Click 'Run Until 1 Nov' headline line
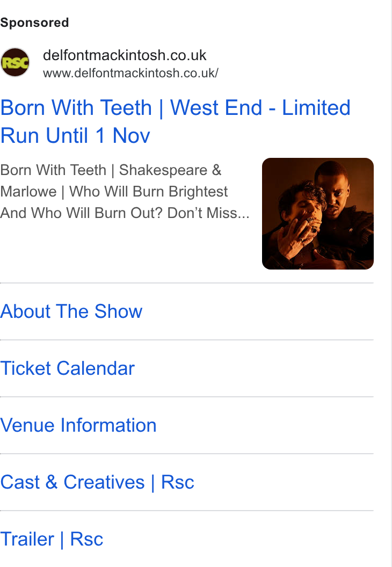The image size is (392, 567). coord(75,136)
